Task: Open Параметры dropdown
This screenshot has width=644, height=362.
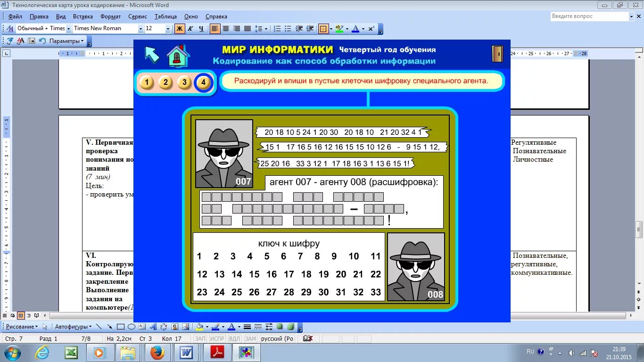Action: pyautogui.click(x=66, y=41)
